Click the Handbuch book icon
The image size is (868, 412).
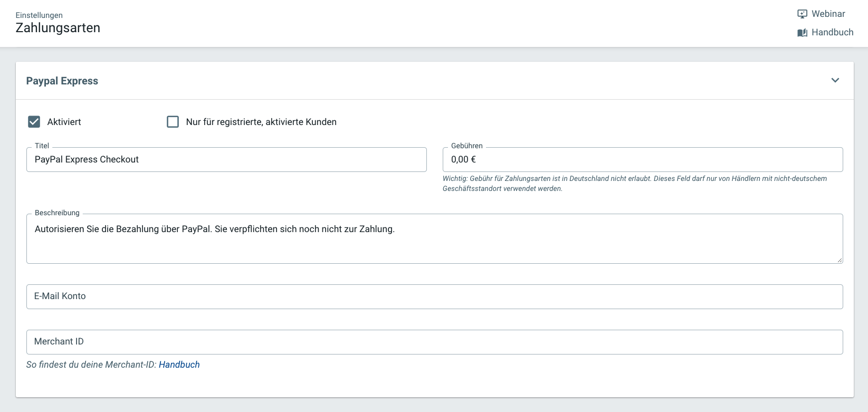(802, 33)
